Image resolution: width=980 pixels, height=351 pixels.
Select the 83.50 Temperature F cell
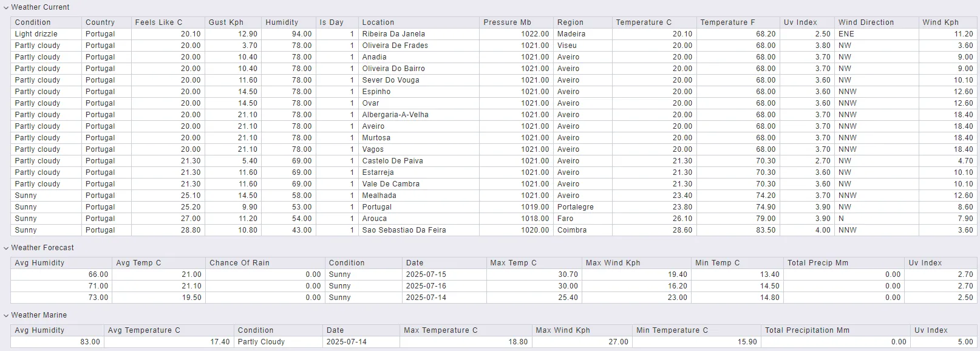coord(738,230)
